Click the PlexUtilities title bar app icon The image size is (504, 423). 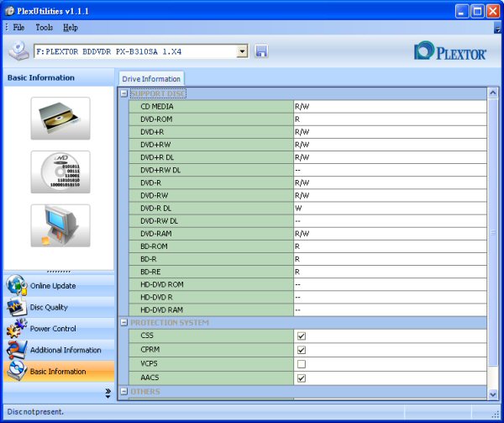[x=10, y=11]
